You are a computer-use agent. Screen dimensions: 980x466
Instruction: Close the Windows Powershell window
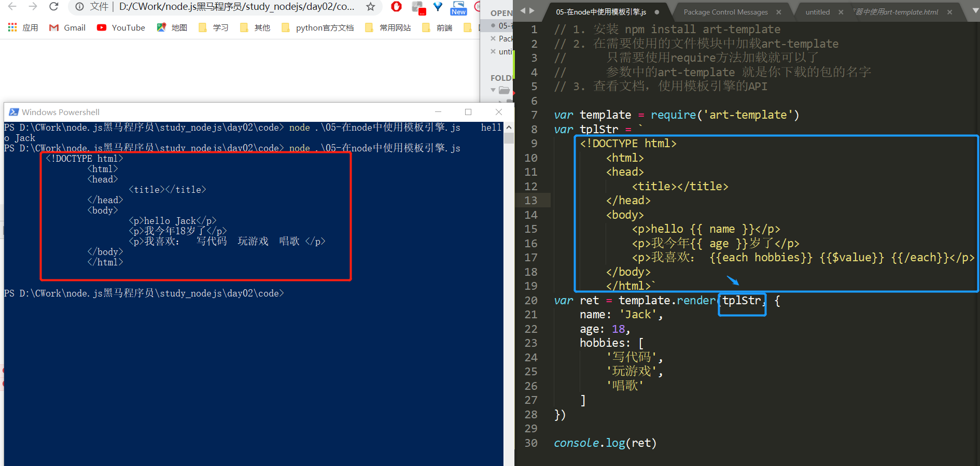[x=499, y=112]
